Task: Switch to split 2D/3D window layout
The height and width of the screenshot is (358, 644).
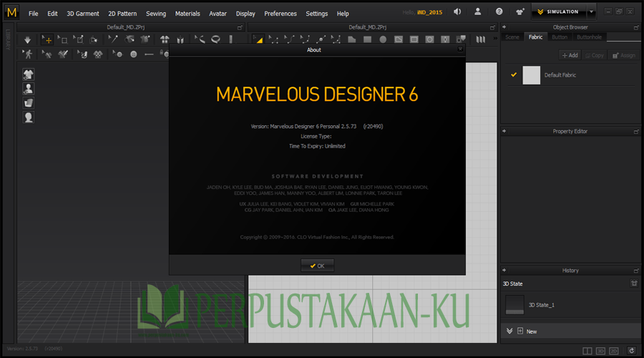Action: point(587,351)
